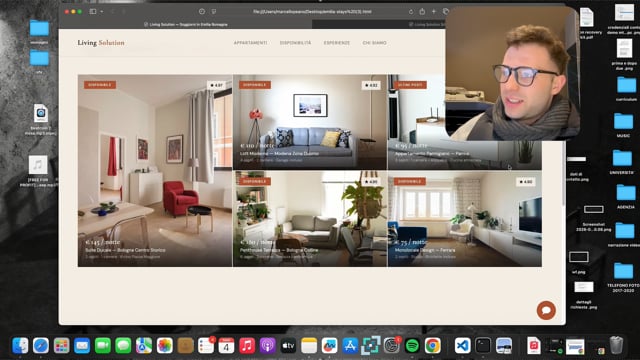The image size is (640, 360).
Task: Open Mail from the Dock
Action: [x=82, y=346]
